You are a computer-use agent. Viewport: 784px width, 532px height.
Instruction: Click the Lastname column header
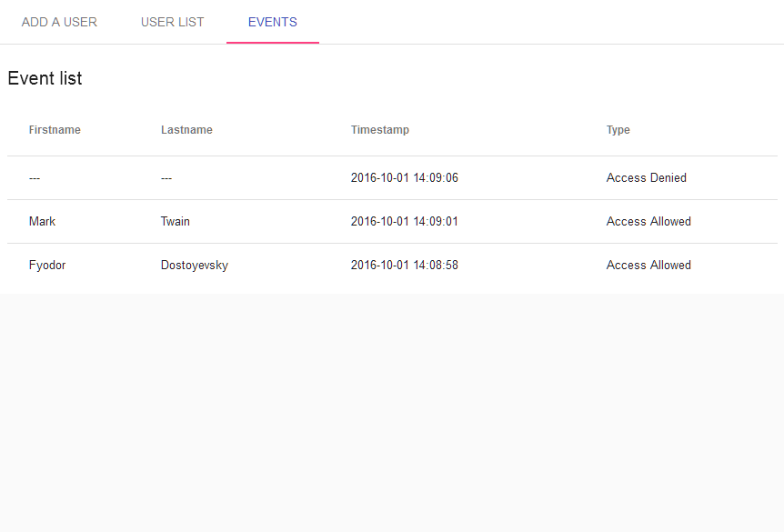coord(186,130)
